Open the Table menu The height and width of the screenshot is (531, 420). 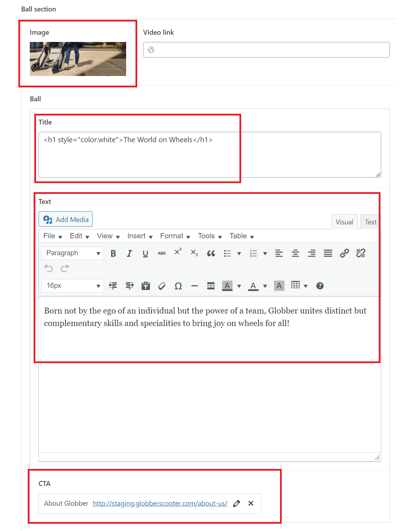[x=242, y=236]
